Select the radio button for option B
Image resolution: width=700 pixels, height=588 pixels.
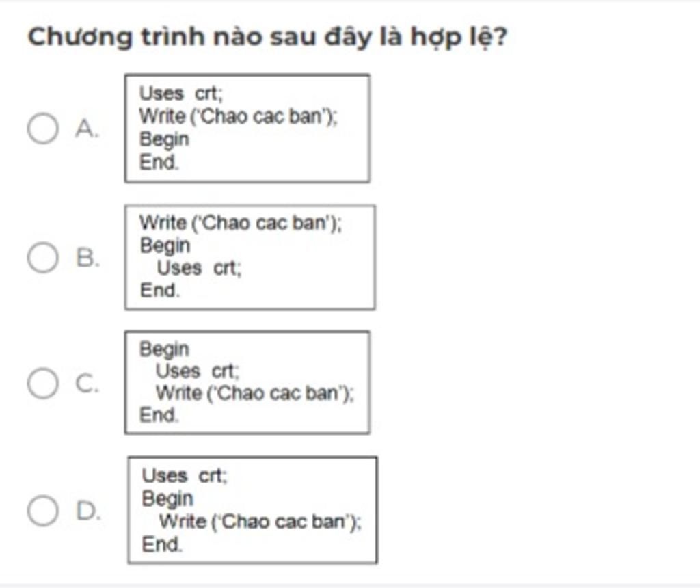pos(42,258)
